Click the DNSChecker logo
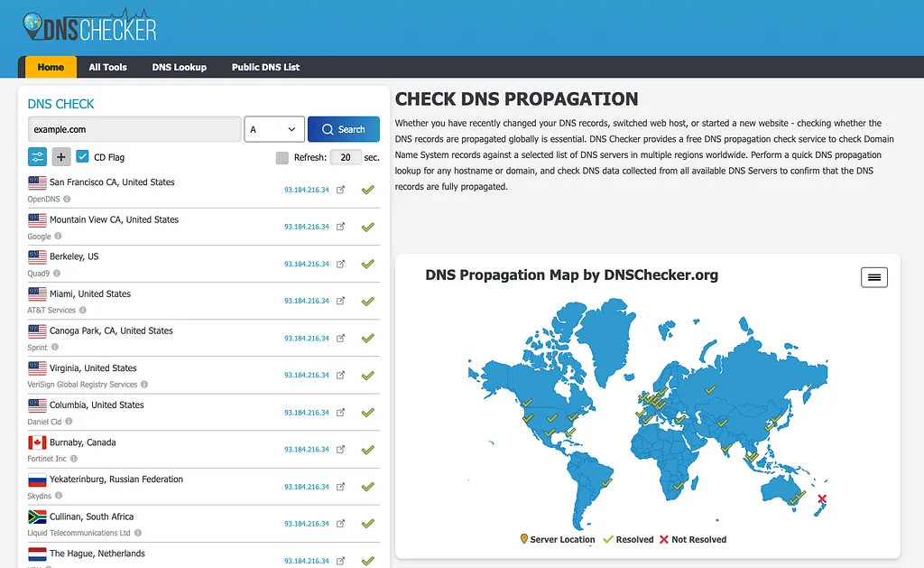Screen dimensions: 924x568 pyautogui.click(x=89, y=26)
